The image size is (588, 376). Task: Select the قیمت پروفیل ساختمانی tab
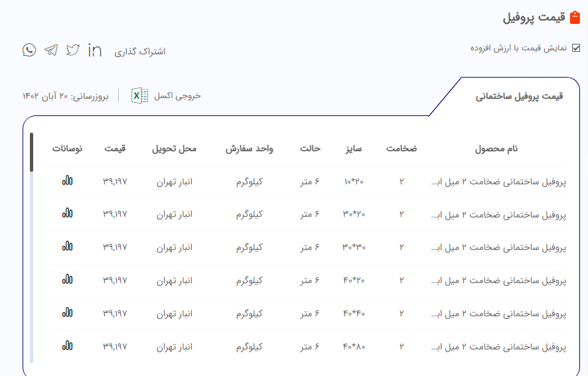click(x=519, y=96)
